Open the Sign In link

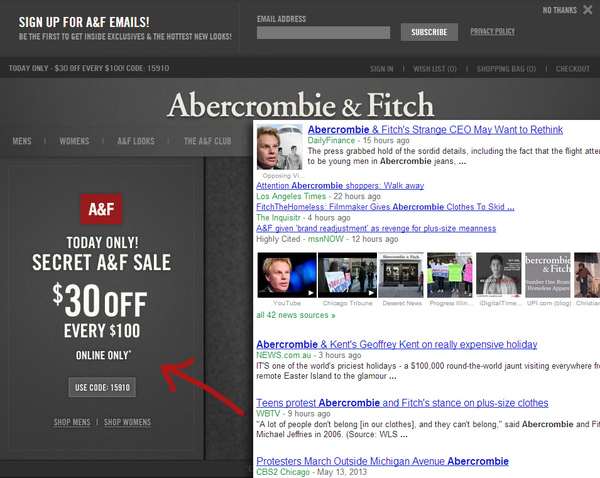(382, 69)
